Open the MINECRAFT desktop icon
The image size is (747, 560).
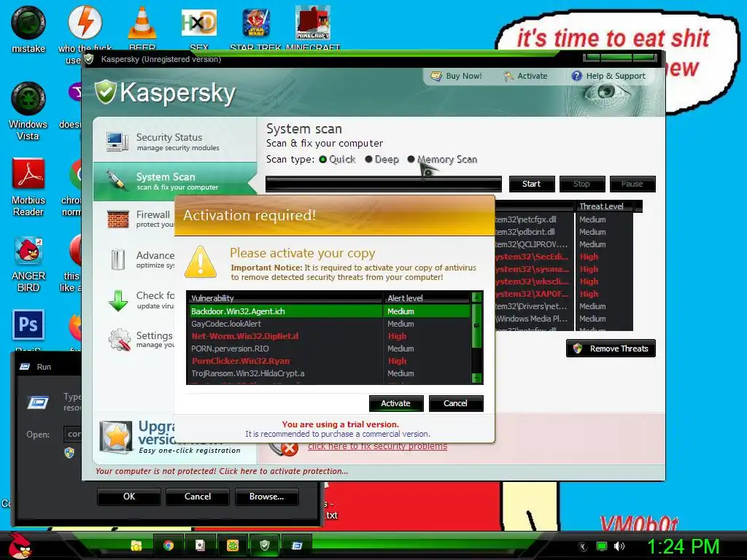pyautogui.click(x=312, y=23)
